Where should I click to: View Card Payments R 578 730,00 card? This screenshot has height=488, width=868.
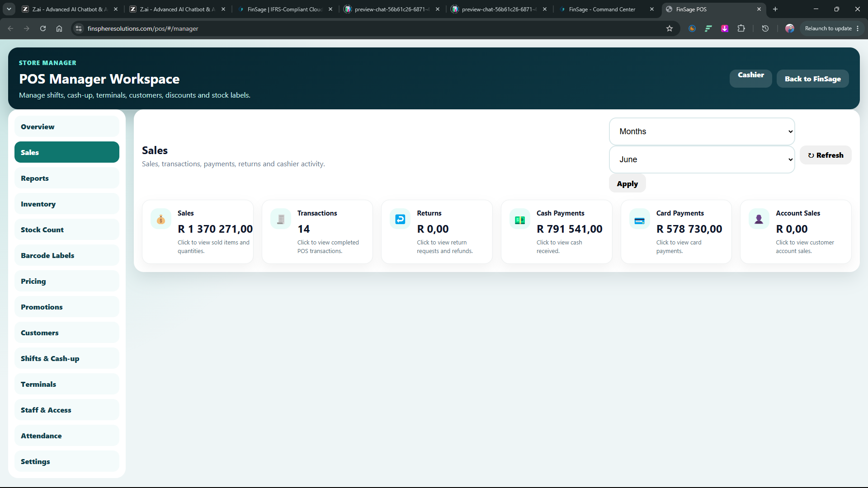click(x=676, y=232)
